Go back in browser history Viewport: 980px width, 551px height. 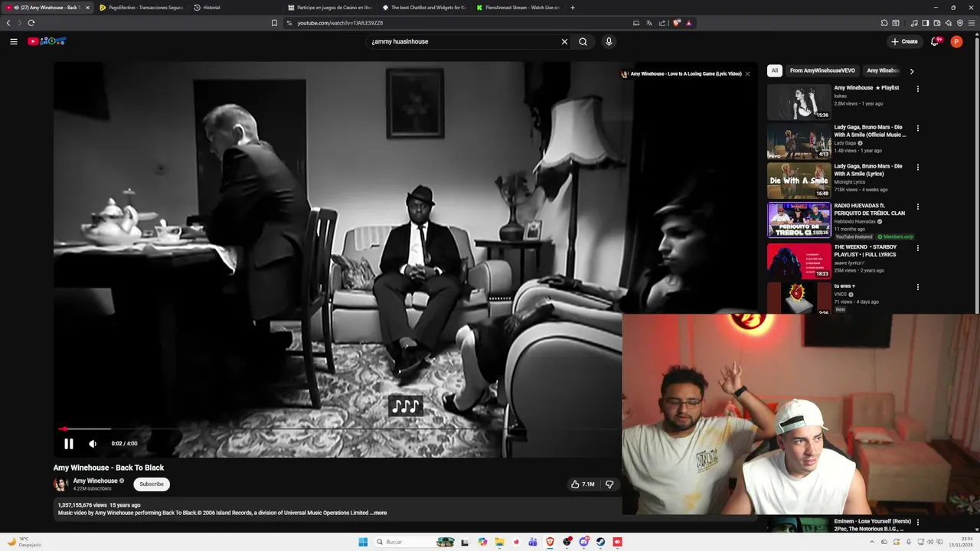point(8,23)
